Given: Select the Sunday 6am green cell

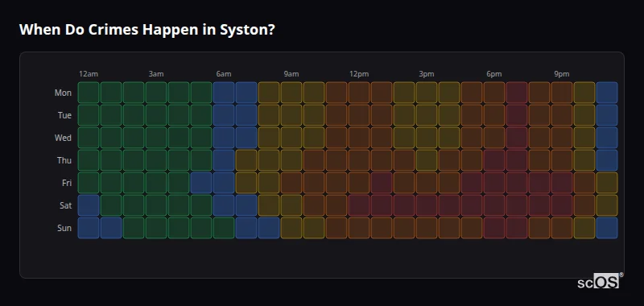Looking at the screenshot, I should [x=224, y=228].
